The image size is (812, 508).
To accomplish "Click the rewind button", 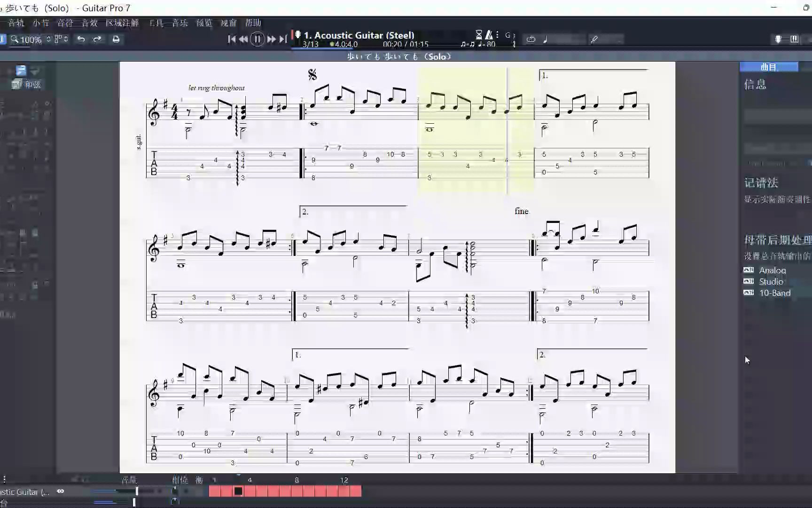I will click(x=243, y=40).
